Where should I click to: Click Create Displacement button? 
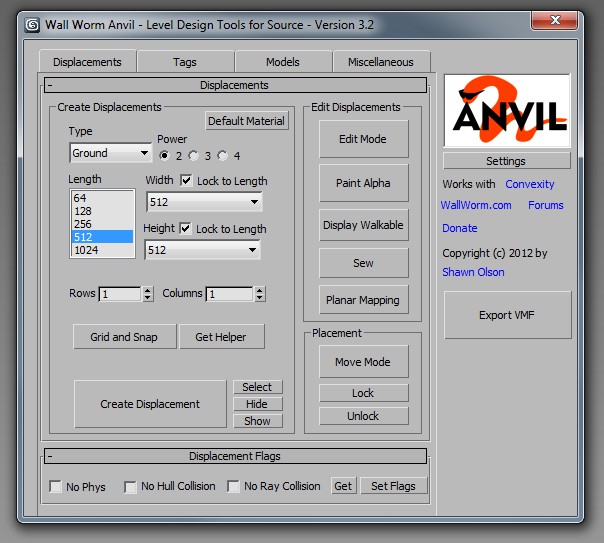click(150, 404)
